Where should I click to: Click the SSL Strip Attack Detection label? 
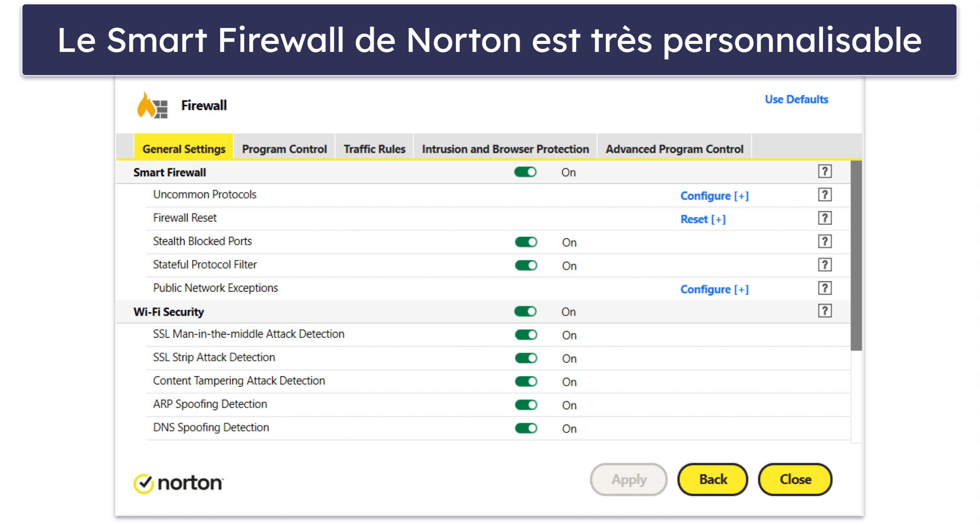[x=214, y=357]
